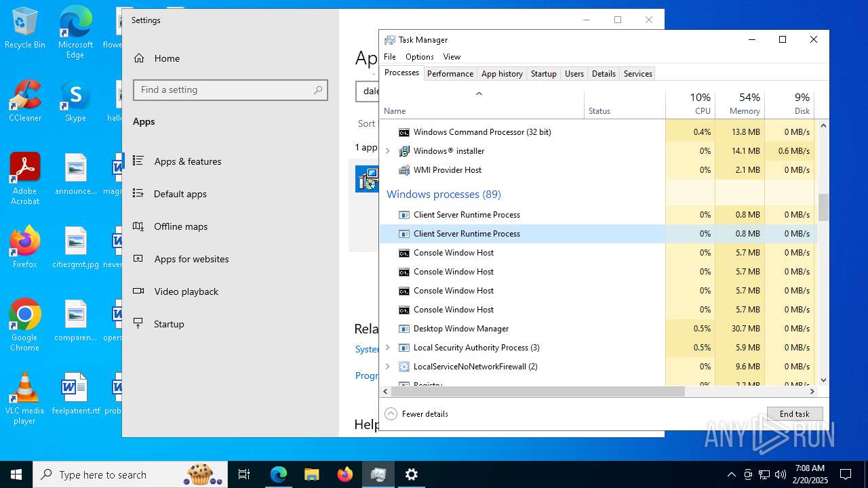The width and height of the screenshot is (868, 488).
Task: Open Recycle Bin desktop icon
Action: tap(25, 28)
